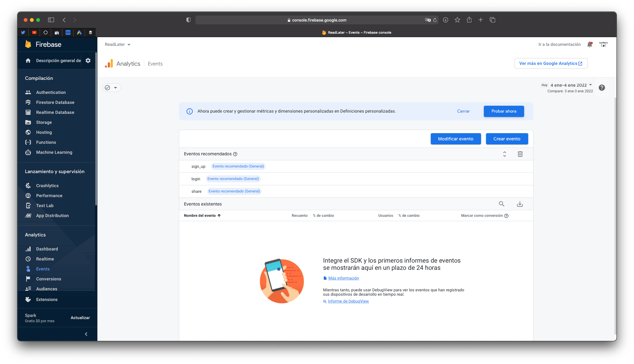Open Machine Learning section
Screen dimensions: 634x364
(54, 152)
